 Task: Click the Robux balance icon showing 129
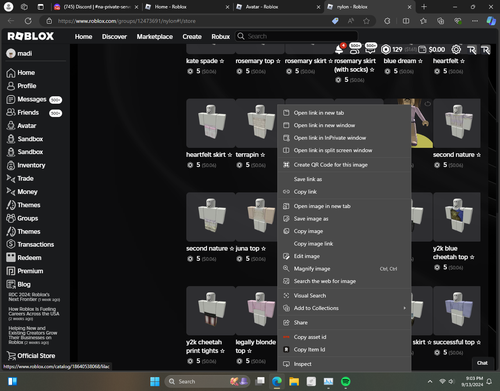pyautogui.click(x=386, y=49)
